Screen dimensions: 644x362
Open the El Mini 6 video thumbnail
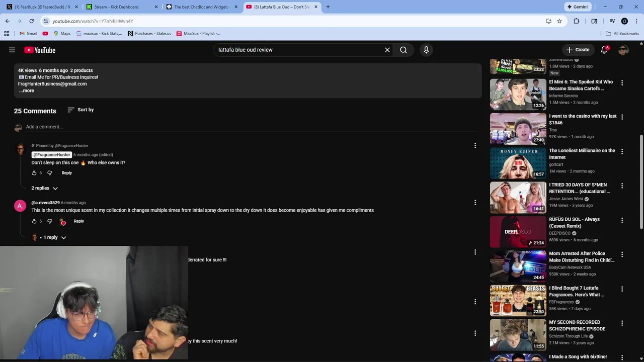pos(518,94)
